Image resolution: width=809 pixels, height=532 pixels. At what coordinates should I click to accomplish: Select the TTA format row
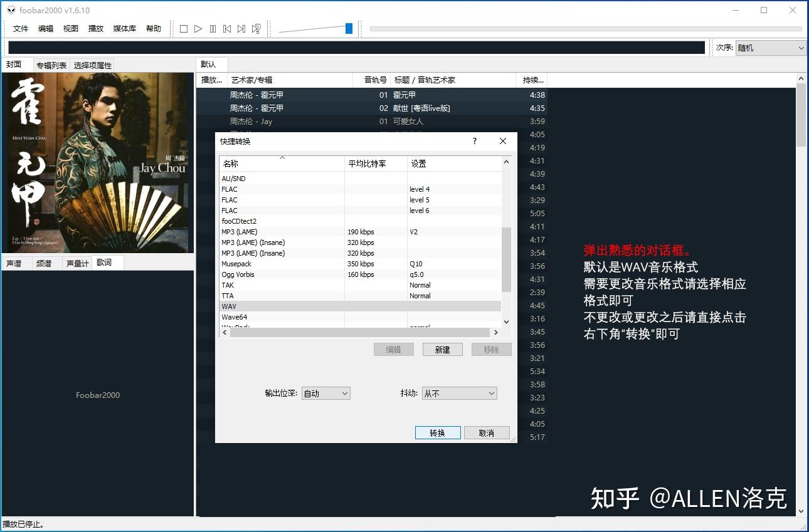click(361, 296)
